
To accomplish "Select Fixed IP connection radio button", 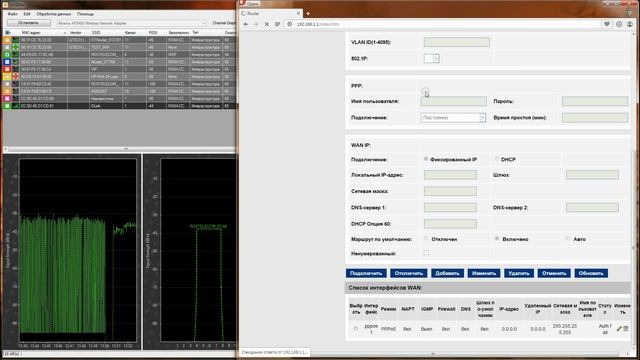I will tap(426, 159).
